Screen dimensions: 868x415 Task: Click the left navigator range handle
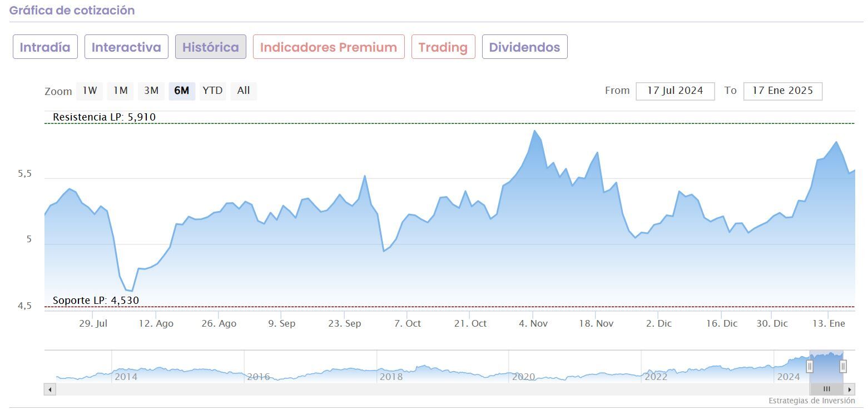810,366
